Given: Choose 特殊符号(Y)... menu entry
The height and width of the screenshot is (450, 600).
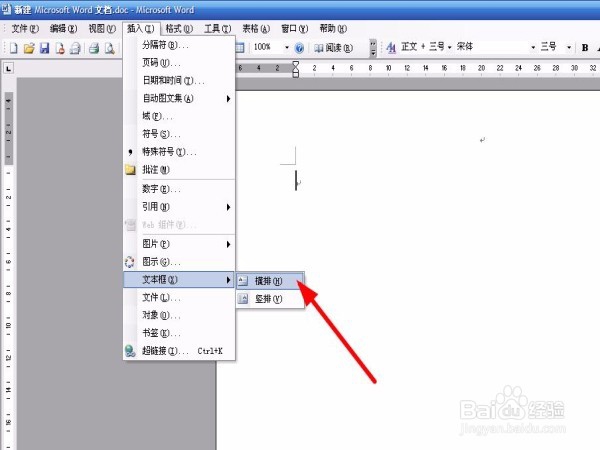Looking at the screenshot, I should [x=179, y=152].
